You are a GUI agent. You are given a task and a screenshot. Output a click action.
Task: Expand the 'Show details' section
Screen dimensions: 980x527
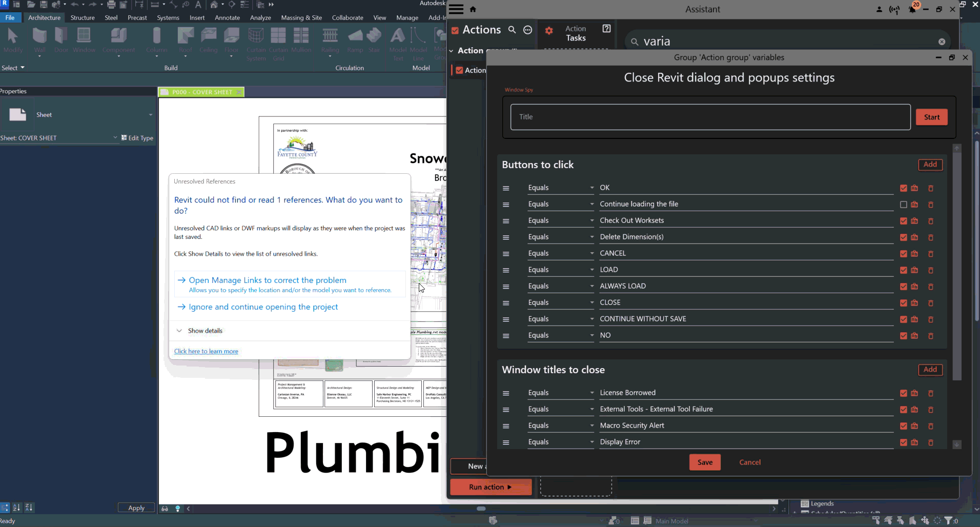(x=205, y=331)
